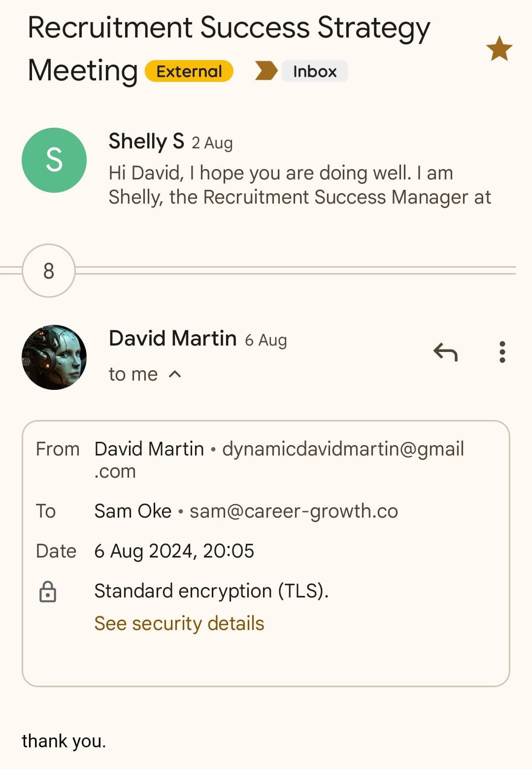Click the email subject title text
The height and width of the screenshot is (769, 532).
(x=229, y=28)
